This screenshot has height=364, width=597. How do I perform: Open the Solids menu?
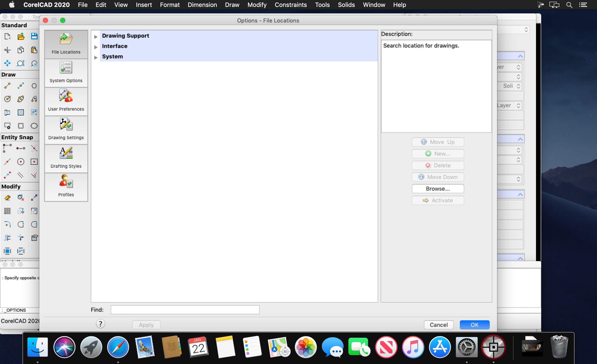(x=346, y=5)
